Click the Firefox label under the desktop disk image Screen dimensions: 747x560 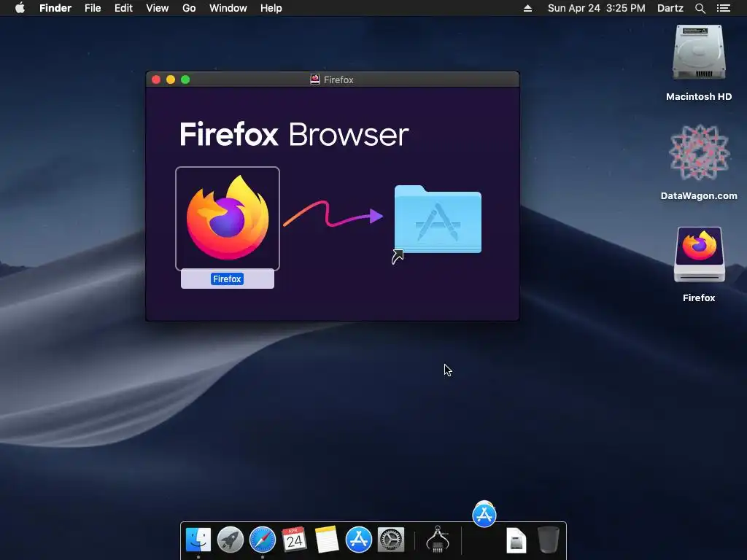699,297
